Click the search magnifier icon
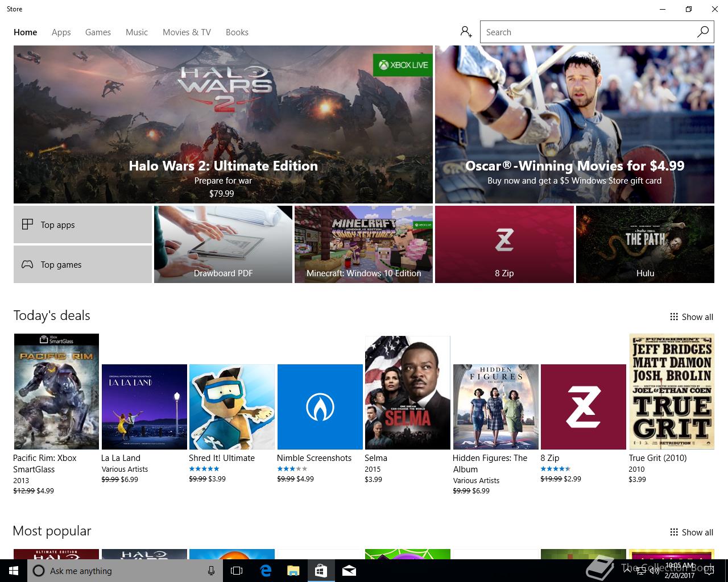Screen dimensions: 728x582 point(703,32)
